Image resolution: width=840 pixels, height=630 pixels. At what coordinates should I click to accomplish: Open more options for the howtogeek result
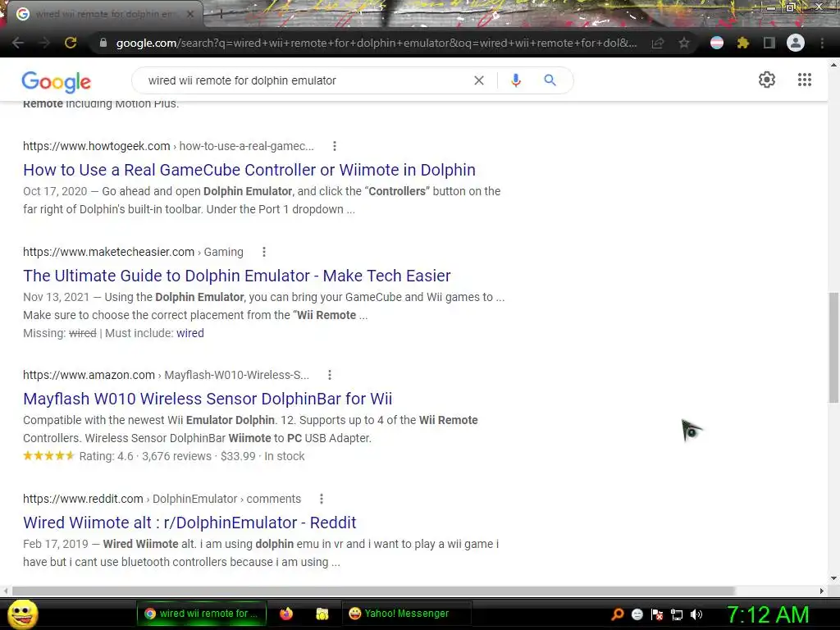(x=335, y=146)
